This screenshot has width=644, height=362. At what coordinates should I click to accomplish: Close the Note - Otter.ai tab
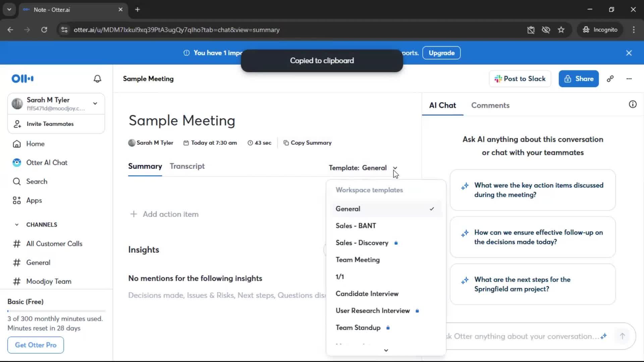pos(120,9)
